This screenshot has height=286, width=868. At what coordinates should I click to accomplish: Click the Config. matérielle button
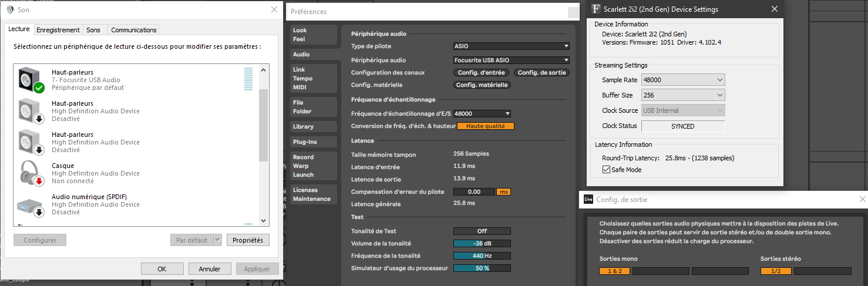pos(482,85)
